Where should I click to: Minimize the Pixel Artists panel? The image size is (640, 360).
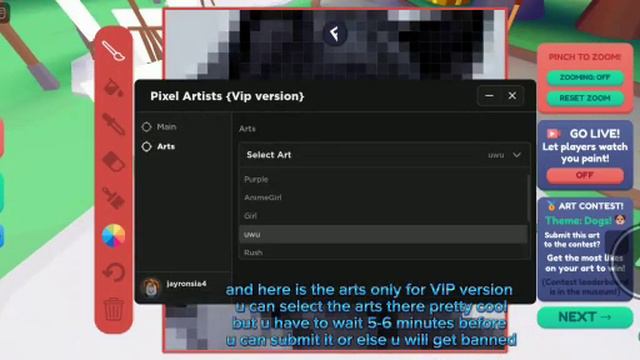[489, 96]
